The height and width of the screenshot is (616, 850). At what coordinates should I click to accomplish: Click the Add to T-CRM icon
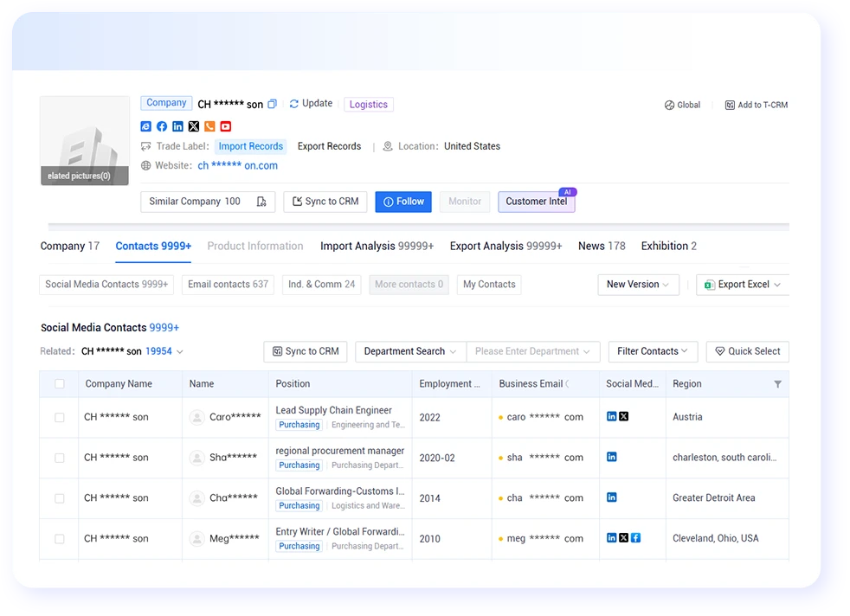[730, 105]
